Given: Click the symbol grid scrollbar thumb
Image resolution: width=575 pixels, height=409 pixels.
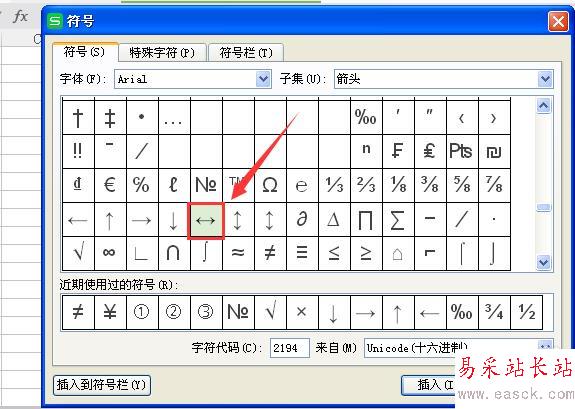Looking at the screenshot, I should click(x=543, y=208).
